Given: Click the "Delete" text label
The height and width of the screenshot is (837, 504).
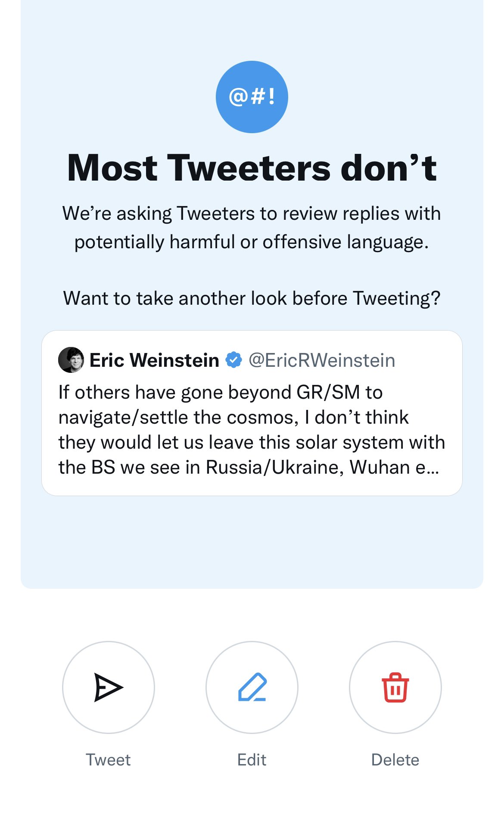Looking at the screenshot, I should [x=395, y=760].
